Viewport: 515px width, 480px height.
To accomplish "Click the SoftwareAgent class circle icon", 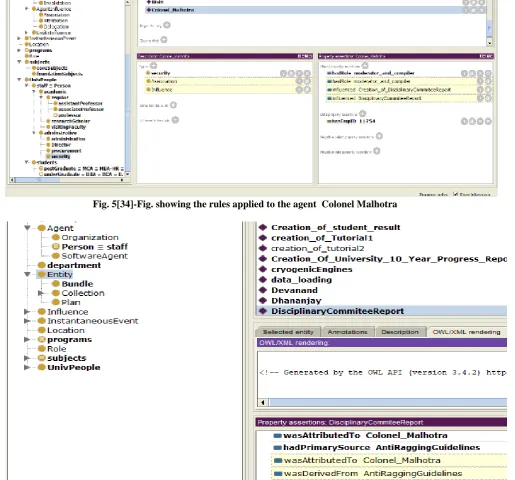I will [56, 256].
